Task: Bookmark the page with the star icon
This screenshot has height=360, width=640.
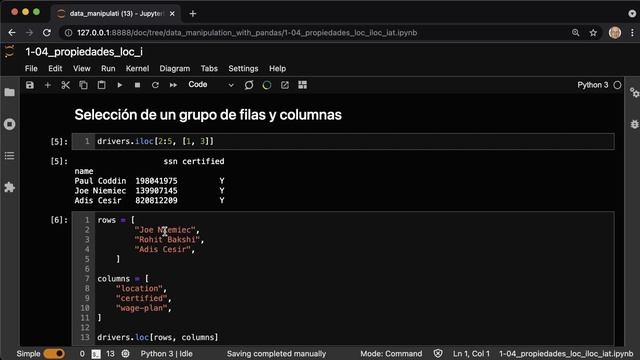Action: coord(593,33)
